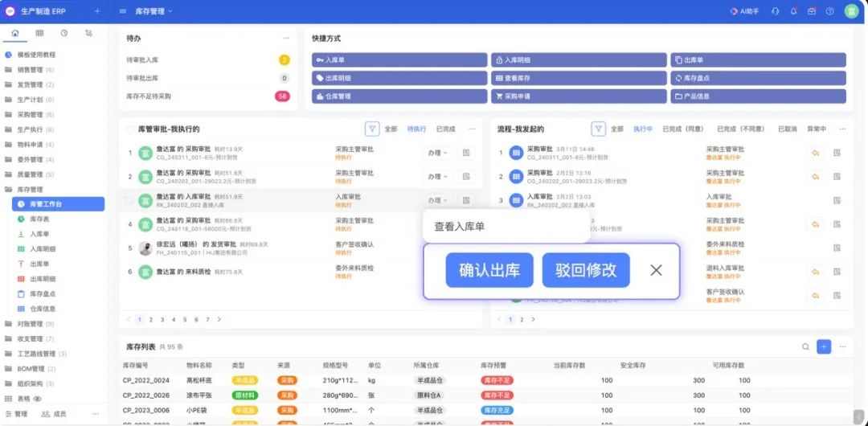Viewport: 868px width, 426px height.
Task: Select 已完成 tab in 库管审批-我执行的
Action: [445, 129]
